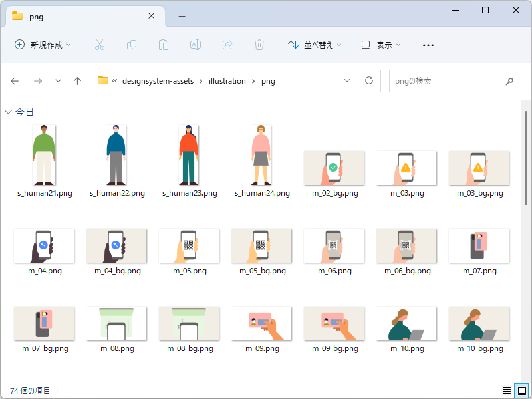The image size is (532, 399).
Task: Select m_08_bg.png thumbnail
Action: coord(189,323)
